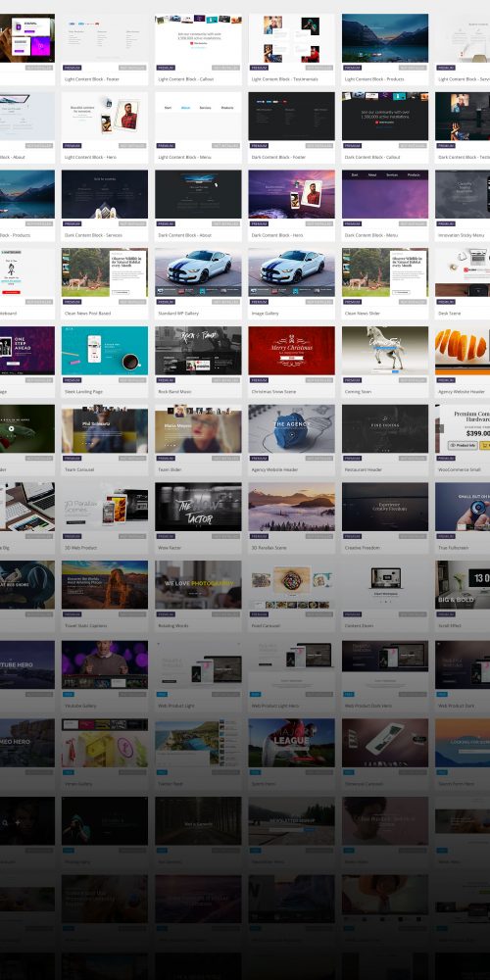Open the Web Product Dark Hero thumbnail
Screen dimensions: 490x980
click(385, 664)
